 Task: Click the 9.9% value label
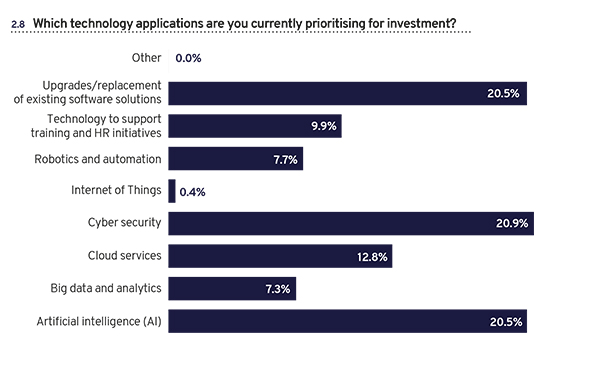tap(324, 126)
